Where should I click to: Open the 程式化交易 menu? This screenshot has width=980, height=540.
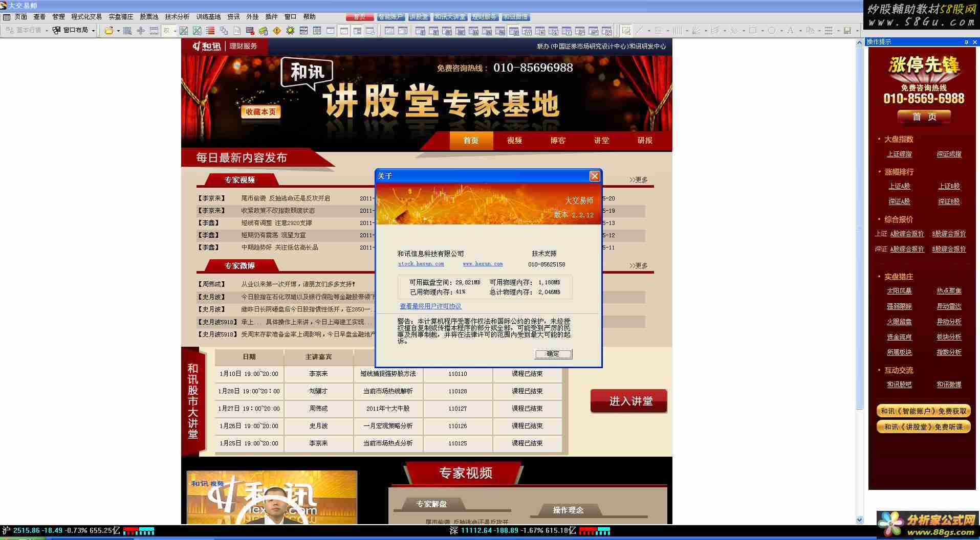[86, 17]
